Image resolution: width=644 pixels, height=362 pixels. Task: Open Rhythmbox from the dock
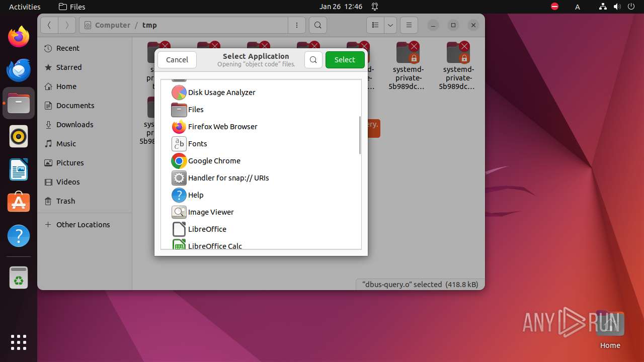(x=19, y=136)
